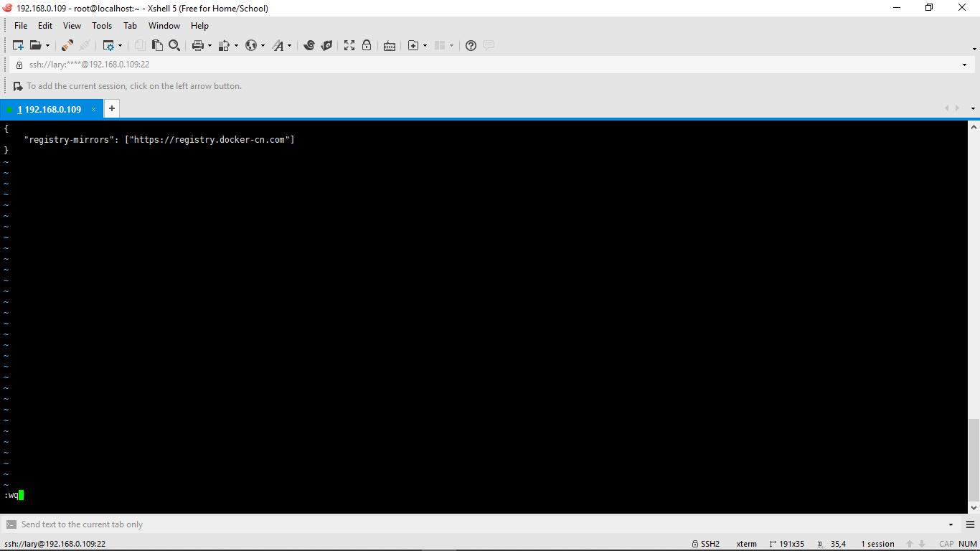This screenshot has width=980, height=551.
Task: Click the 191x35 terminal size indicator
Action: click(786, 544)
